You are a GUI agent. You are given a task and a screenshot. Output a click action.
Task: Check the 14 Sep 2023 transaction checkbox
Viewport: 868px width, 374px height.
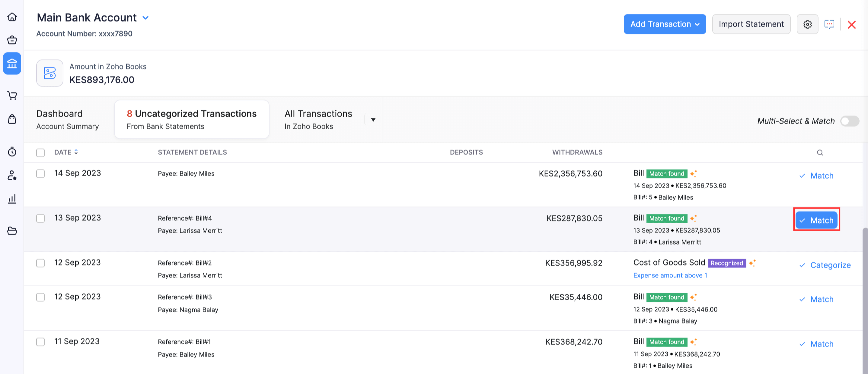click(40, 173)
